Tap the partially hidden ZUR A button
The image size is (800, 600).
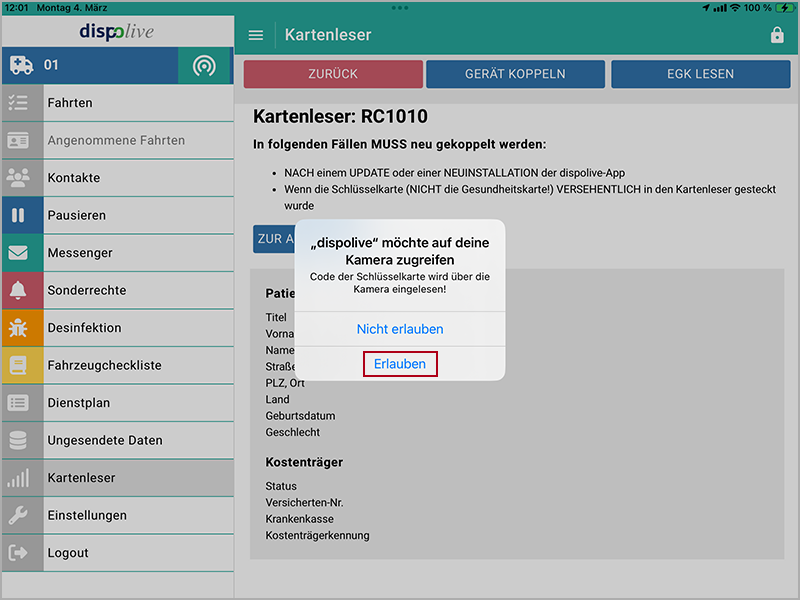274,239
